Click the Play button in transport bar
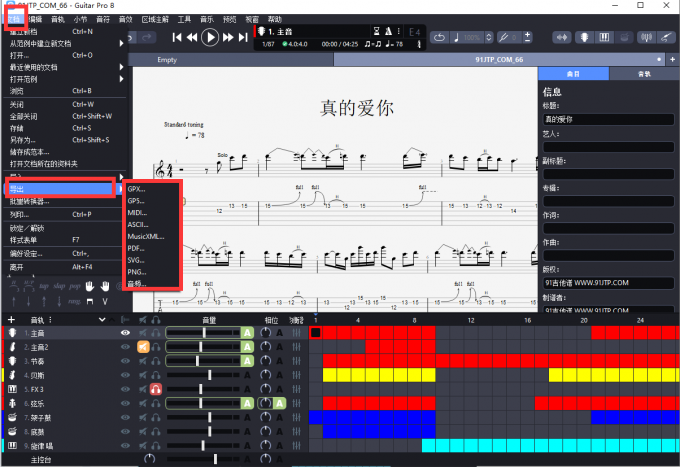 coord(209,37)
